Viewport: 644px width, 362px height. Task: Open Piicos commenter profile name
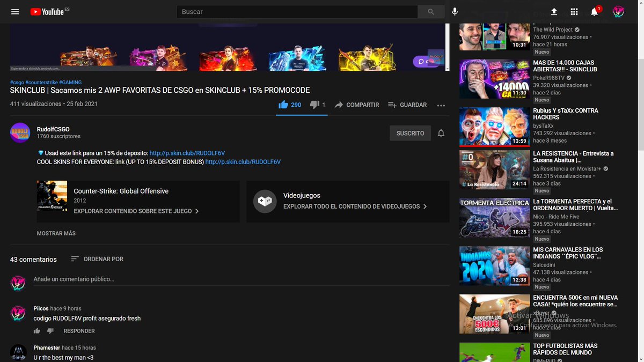pyautogui.click(x=41, y=308)
